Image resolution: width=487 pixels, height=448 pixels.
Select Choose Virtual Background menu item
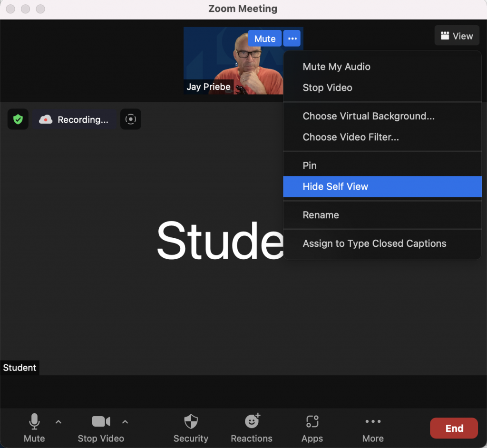pyautogui.click(x=369, y=116)
